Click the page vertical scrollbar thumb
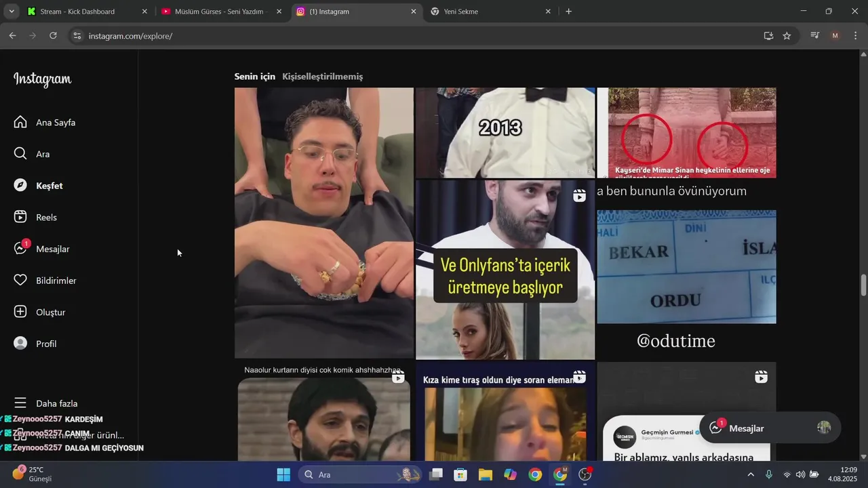Screen dimensions: 868x488 point(863,285)
